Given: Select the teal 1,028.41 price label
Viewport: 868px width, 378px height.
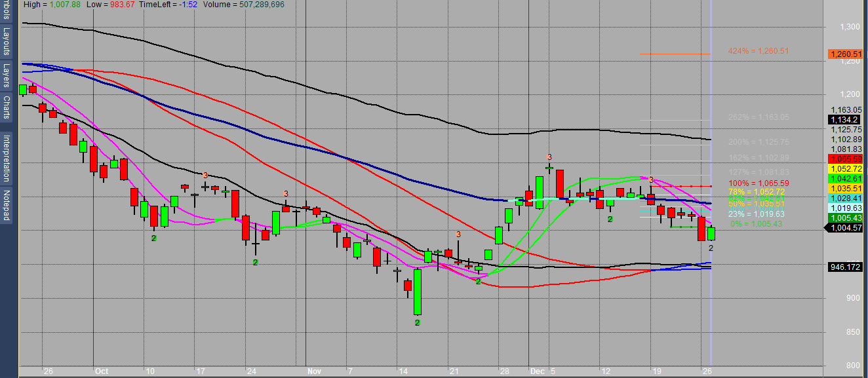Looking at the screenshot, I should click(845, 198).
